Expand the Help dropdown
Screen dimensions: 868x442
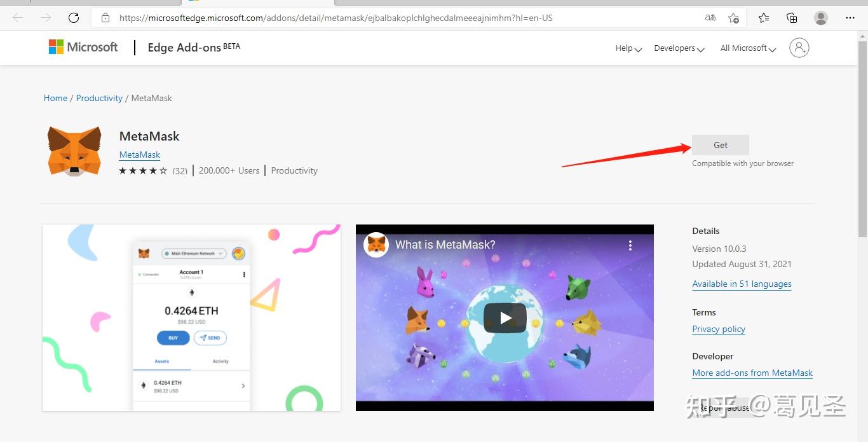click(628, 48)
